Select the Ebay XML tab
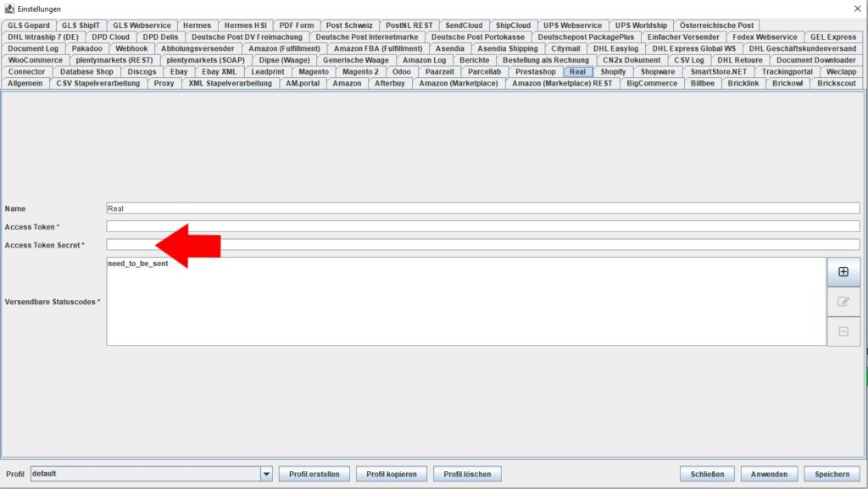This screenshot has width=868, height=489. pyautogui.click(x=219, y=71)
